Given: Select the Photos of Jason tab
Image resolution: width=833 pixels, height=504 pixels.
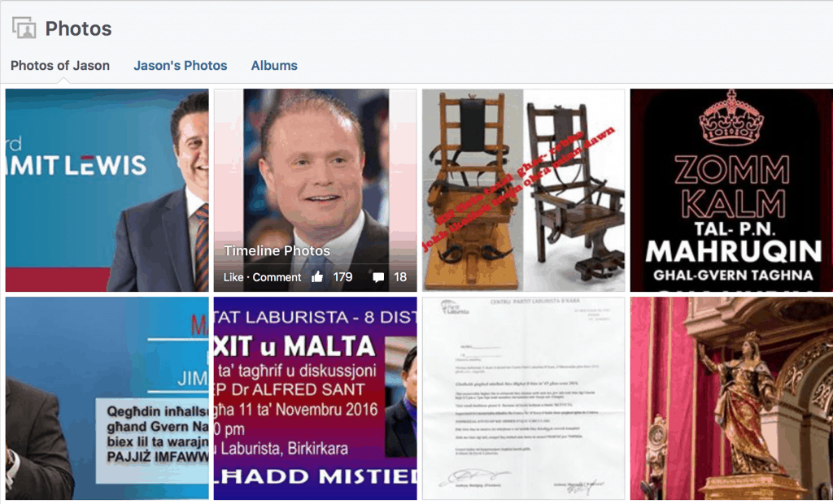Looking at the screenshot, I should [60, 65].
